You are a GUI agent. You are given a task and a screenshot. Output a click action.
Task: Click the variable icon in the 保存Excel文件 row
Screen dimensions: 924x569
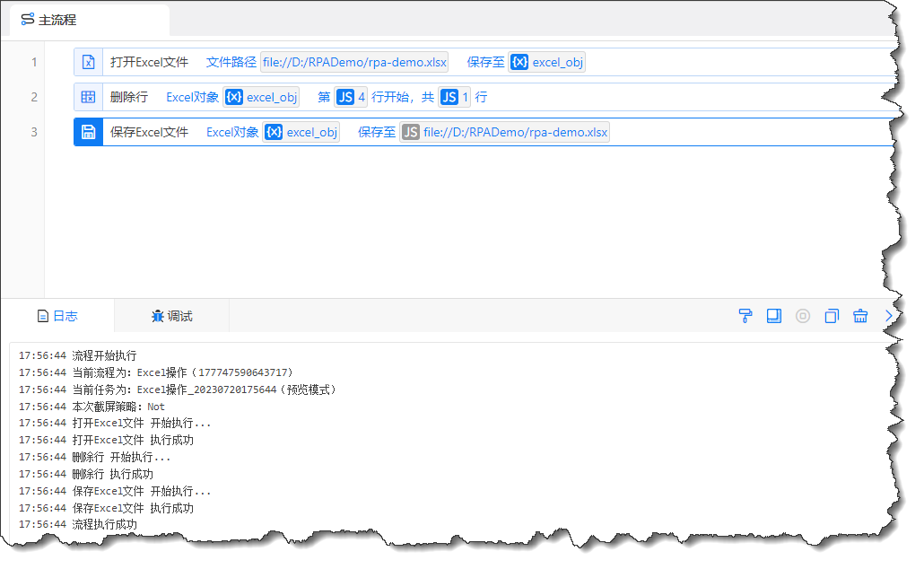pos(274,132)
